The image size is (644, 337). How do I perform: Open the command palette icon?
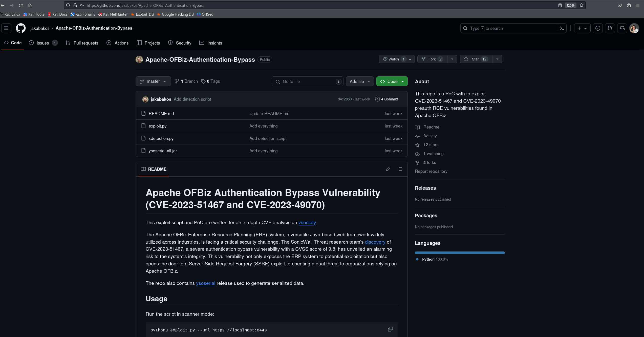pyautogui.click(x=562, y=28)
